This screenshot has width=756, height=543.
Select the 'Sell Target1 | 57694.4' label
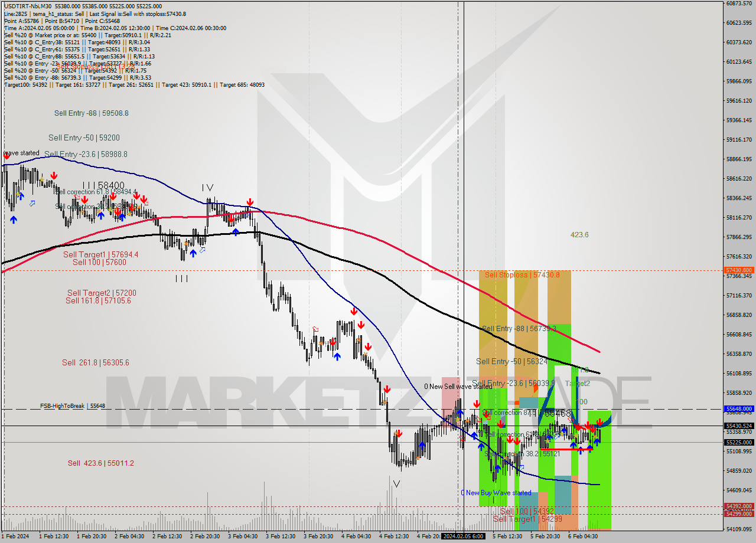pyautogui.click(x=101, y=254)
